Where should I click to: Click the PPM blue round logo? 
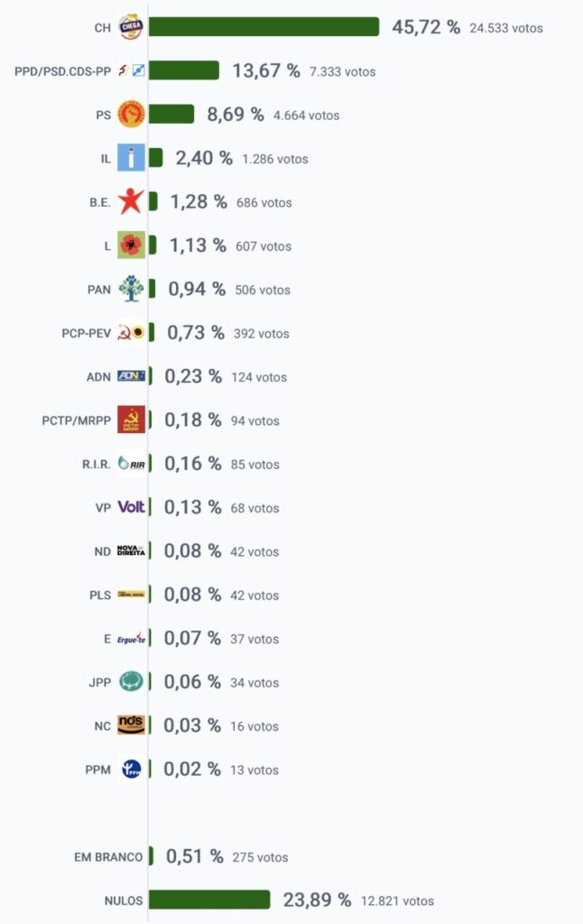coord(131,769)
